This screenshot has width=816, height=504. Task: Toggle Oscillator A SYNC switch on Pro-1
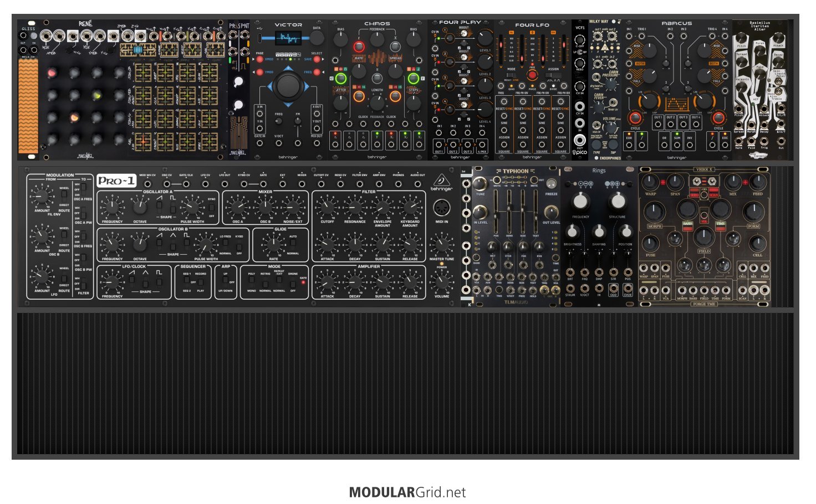click(211, 208)
